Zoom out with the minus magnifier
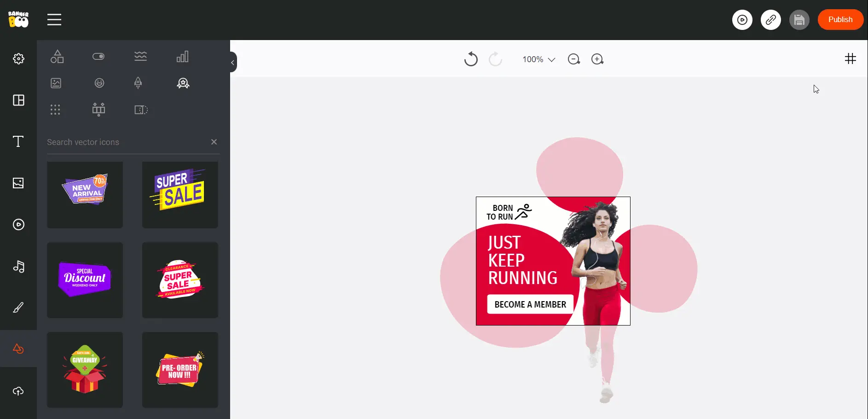This screenshot has width=868, height=419. [573, 59]
